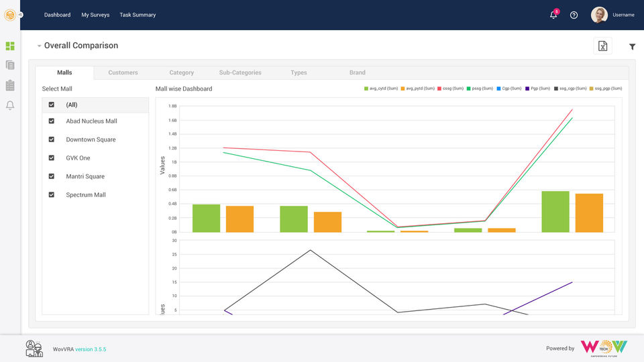644x362 pixels.
Task: Open the clipboard tasks sidebar icon
Action: click(10, 85)
